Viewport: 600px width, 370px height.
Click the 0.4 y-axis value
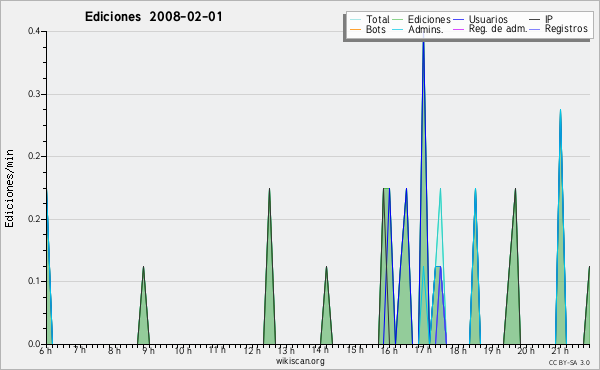[x=34, y=31]
